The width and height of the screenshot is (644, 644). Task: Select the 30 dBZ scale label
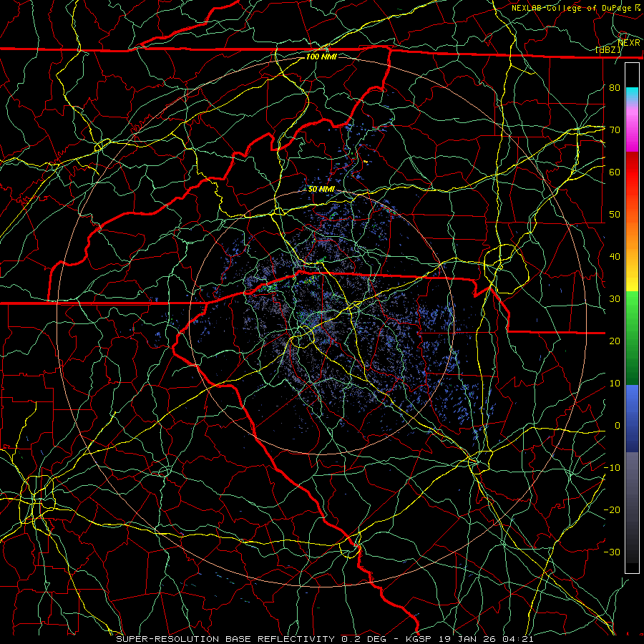pos(615,299)
